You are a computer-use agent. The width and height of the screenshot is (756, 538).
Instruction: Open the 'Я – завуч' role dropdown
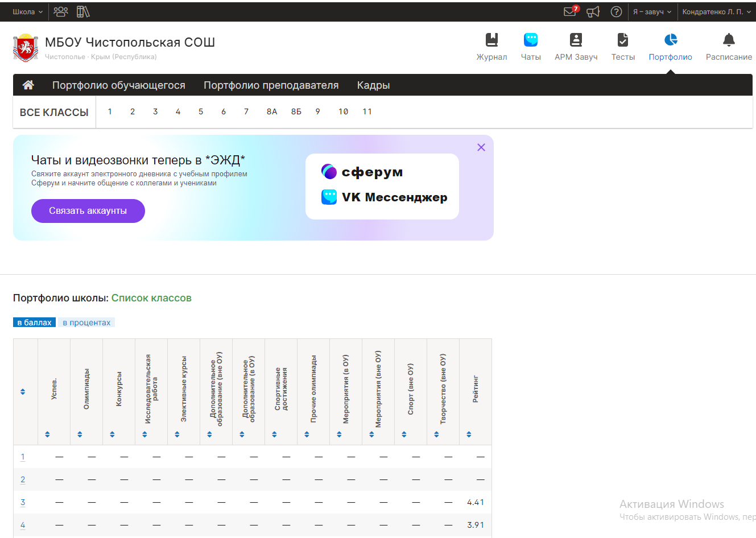(652, 12)
